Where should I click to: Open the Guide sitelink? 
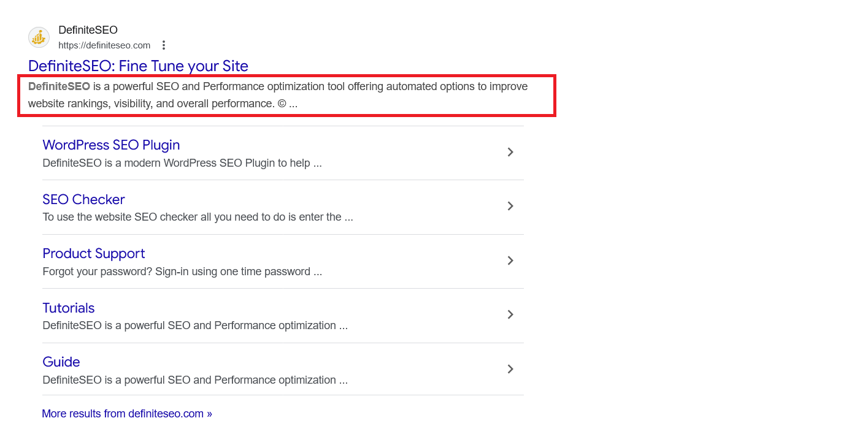click(61, 362)
